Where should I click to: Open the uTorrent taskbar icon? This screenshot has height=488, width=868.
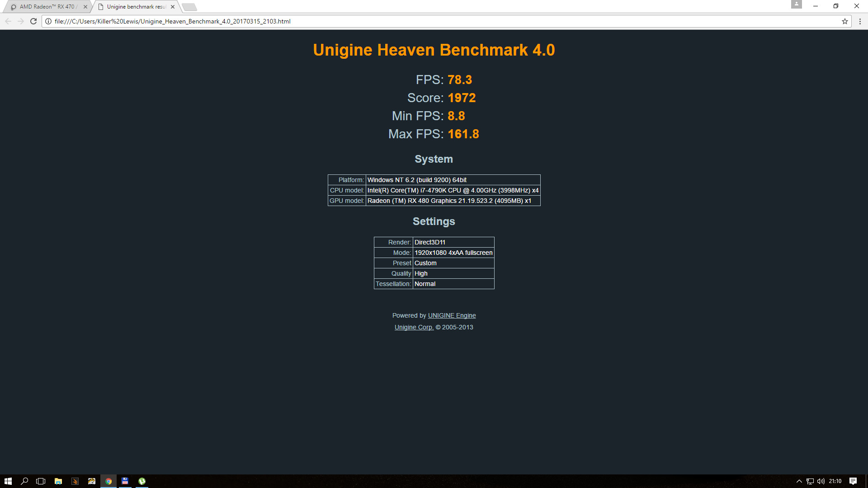[x=142, y=481]
